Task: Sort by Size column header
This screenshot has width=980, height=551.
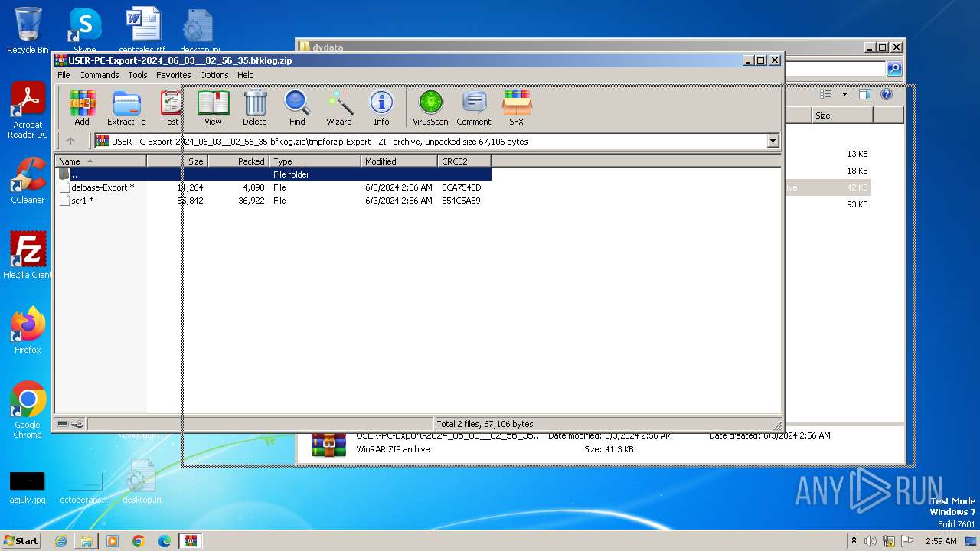Action: click(177, 161)
